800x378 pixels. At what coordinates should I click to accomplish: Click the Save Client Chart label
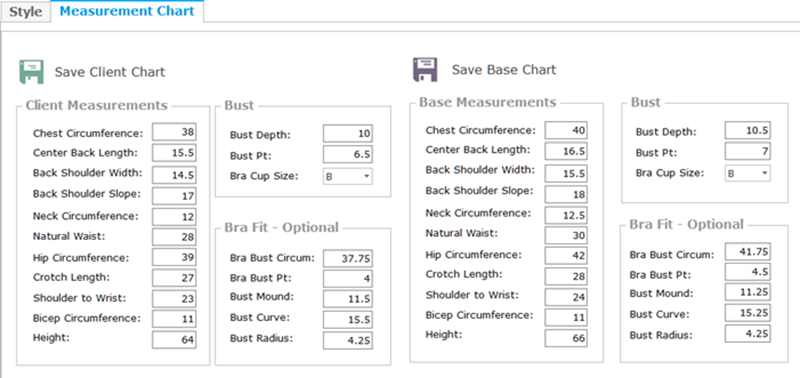[x=110, y=72]
